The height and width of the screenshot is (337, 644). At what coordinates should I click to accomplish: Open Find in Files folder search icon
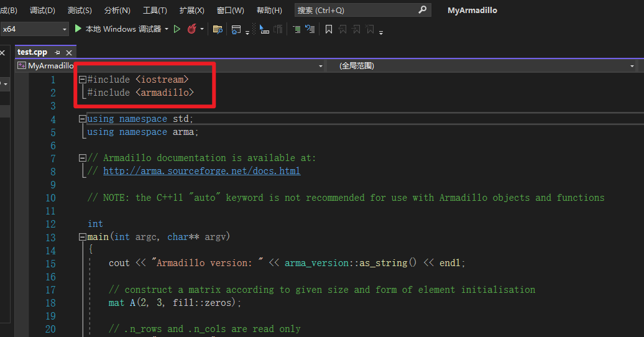coord(218,29)
